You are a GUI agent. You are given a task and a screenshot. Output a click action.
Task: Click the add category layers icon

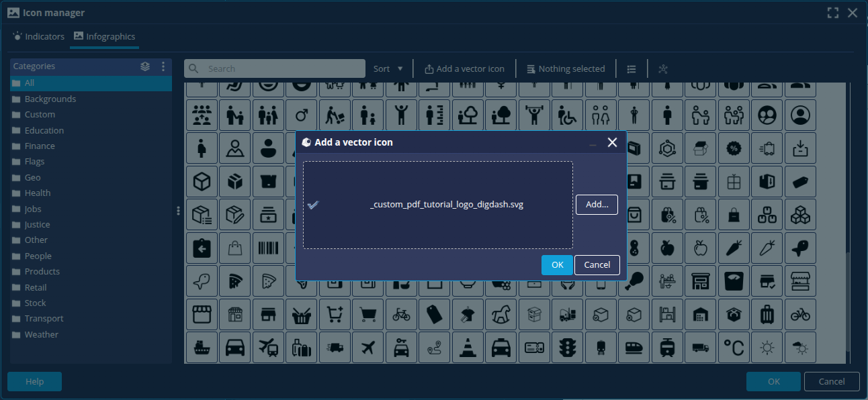coord(145,66)
